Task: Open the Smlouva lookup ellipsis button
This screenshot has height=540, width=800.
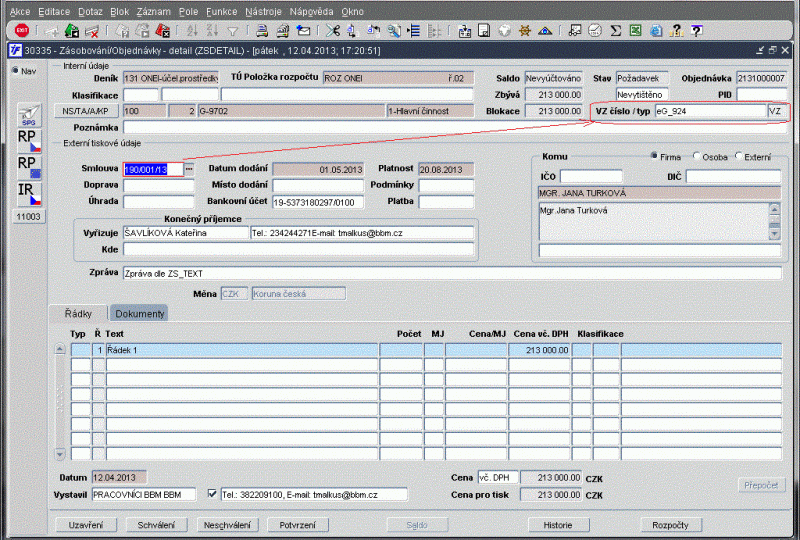Action: pyautogui.click(x=188, y=169)
